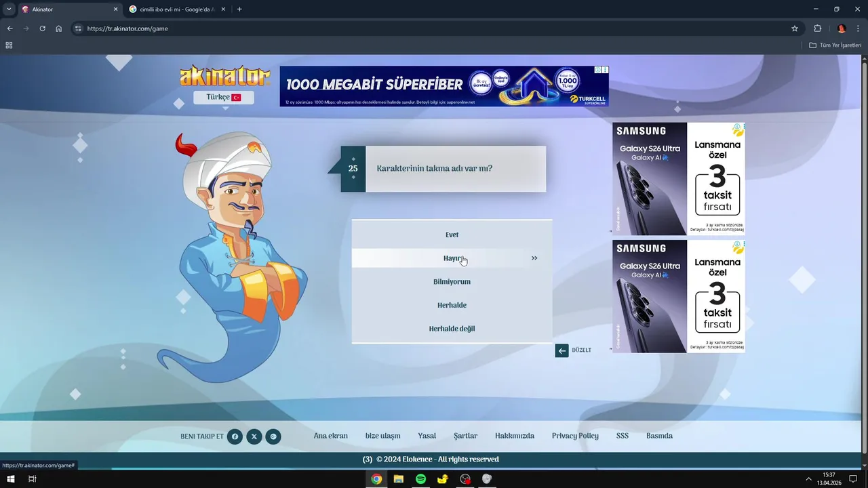This screenshot has width=868, height=488.
Task: Open the Chrome profile avatar
Action: click(842, 28)
